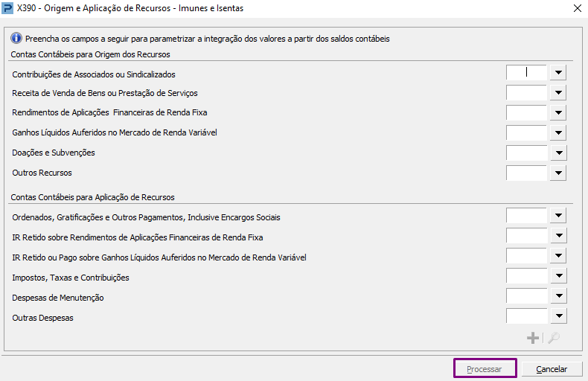588x381 pixels.
Task: Expand the Doações e Subvenções dropdown
Action: [558, 153]
